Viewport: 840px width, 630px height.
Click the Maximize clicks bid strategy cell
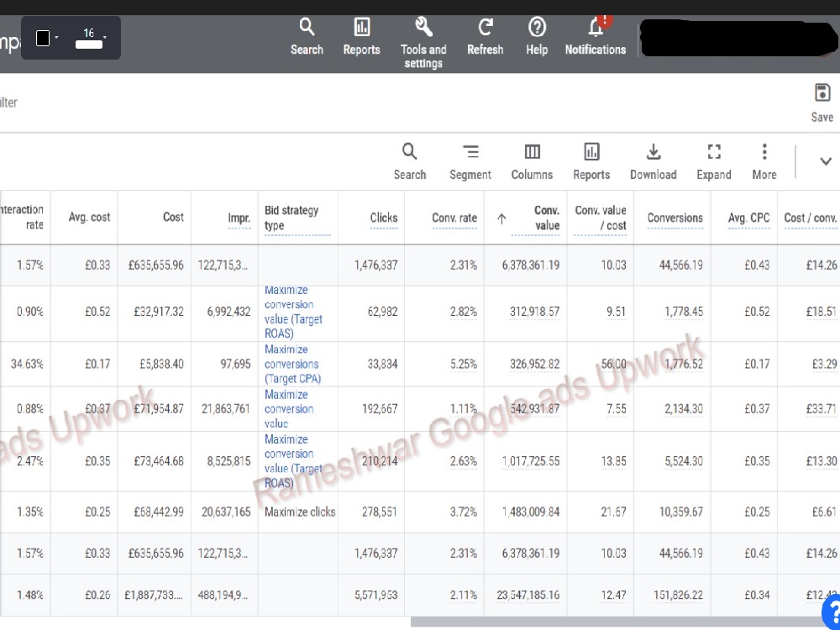300,512
